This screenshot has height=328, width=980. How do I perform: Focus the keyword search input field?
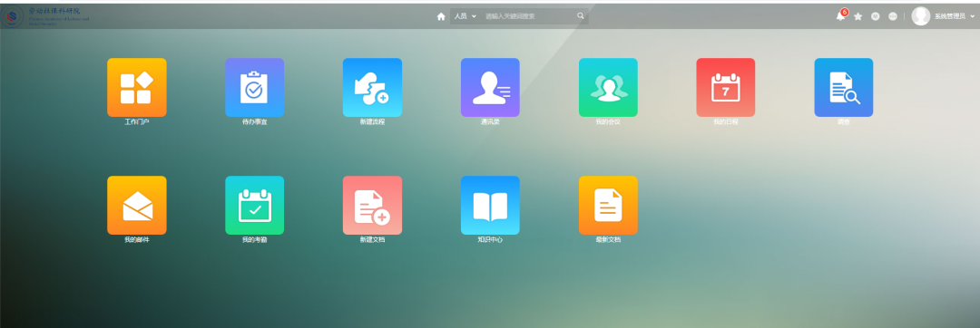(x=528, y=16)
